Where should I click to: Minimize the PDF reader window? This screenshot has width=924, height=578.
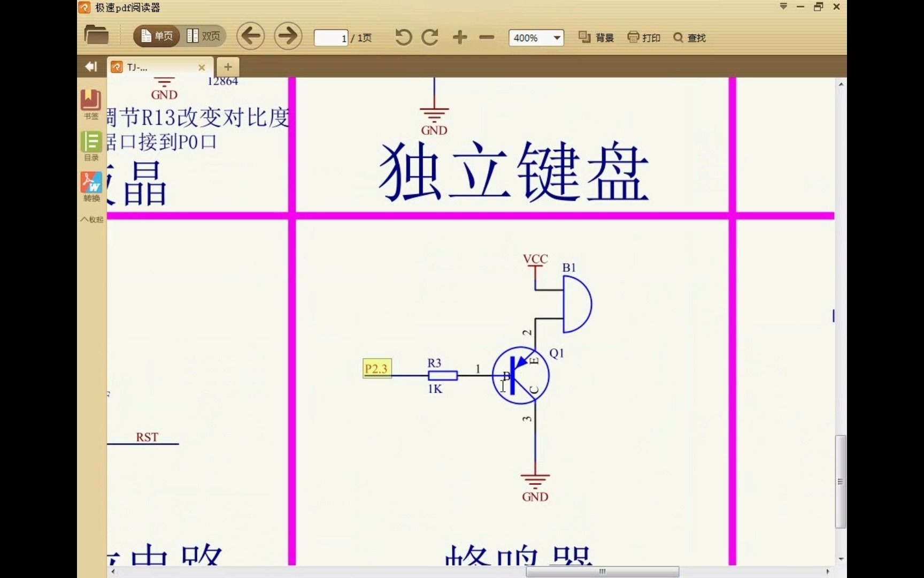pyautogui.click(x=800, y=7)
